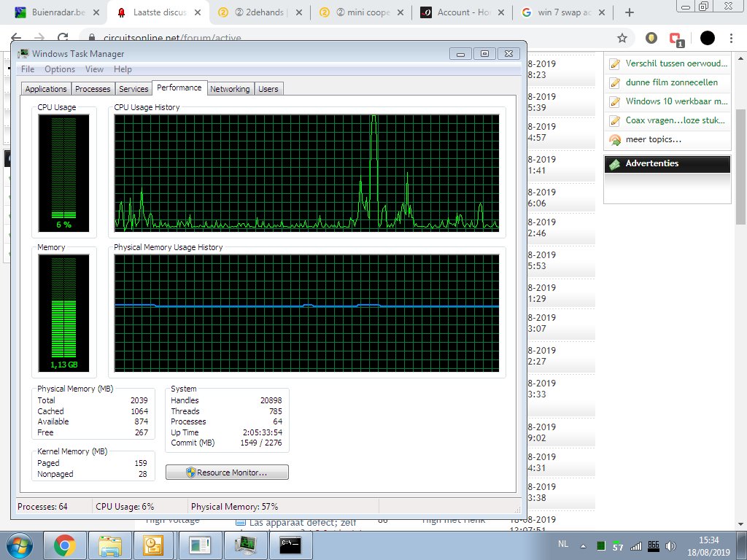
Task: Switch to the Users tab
Action: (x=268, y=89)
